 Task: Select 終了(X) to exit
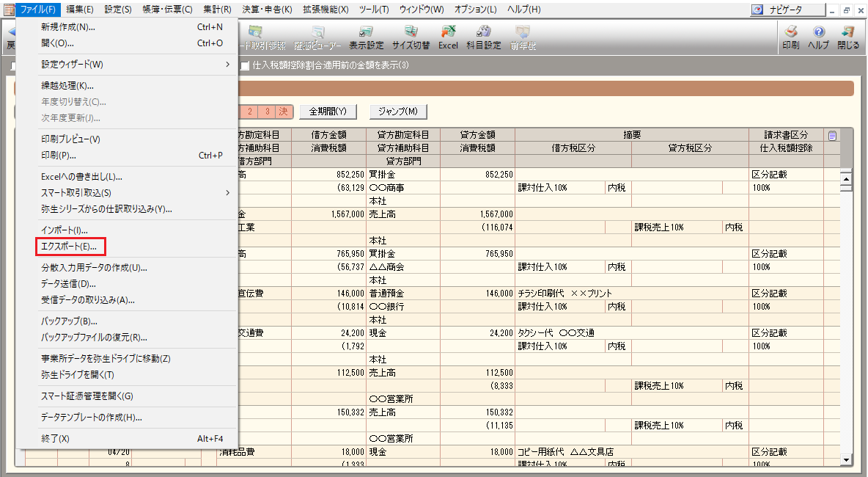pos(137,439)
